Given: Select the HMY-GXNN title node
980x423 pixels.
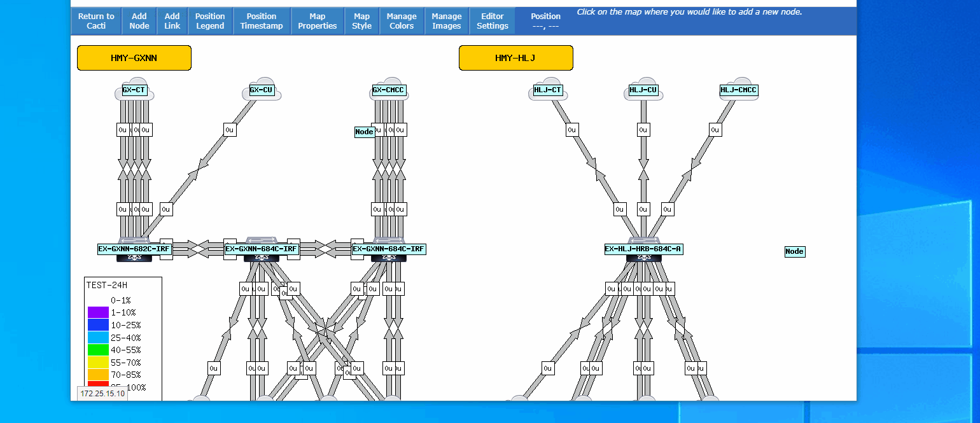Looking at the screenshot, I should point(134,57).
